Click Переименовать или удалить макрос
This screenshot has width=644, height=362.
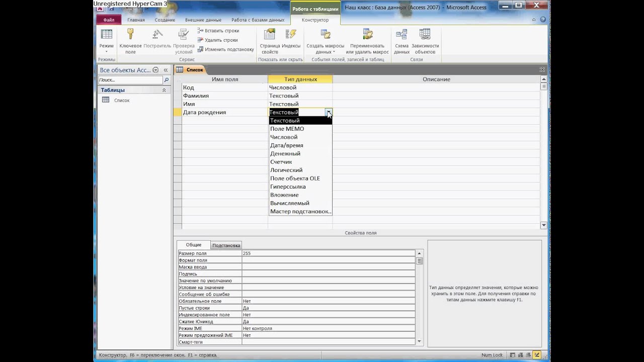pyautogui.click(x=367, y=41)
